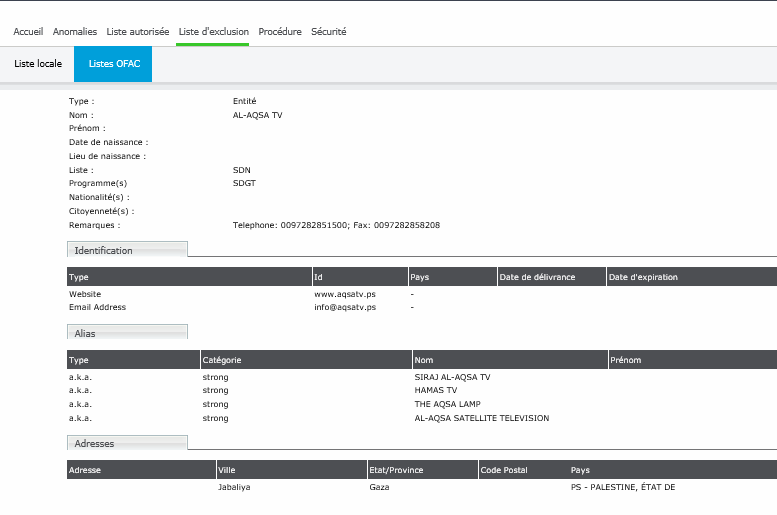Select the Listes OFAC tab
777x515 pixels.
coord(113,64)
